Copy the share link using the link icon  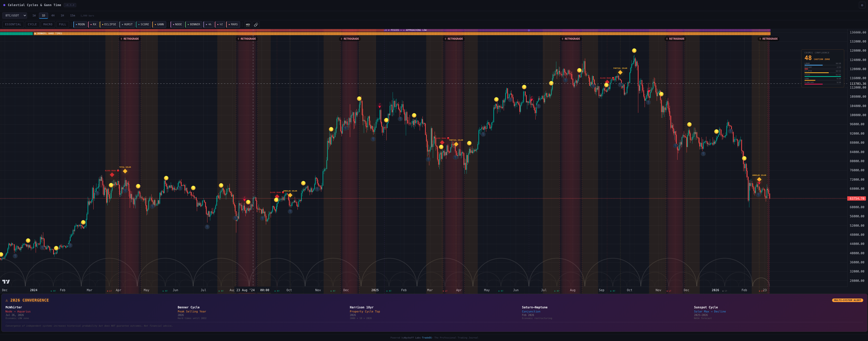(x=256, y=24)
